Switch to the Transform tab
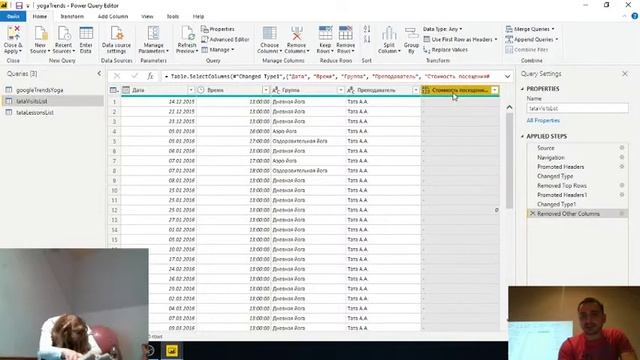 [x=72, y=16]
